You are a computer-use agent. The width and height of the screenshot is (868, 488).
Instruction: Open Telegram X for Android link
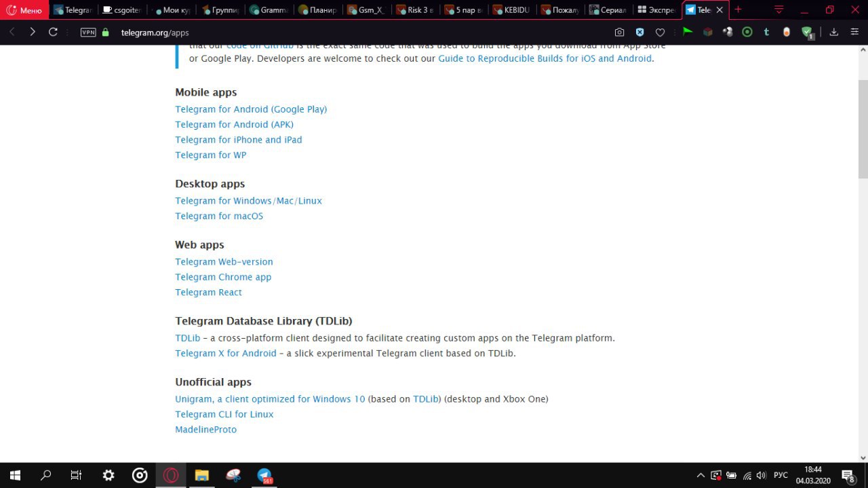(x=226, y=353)
